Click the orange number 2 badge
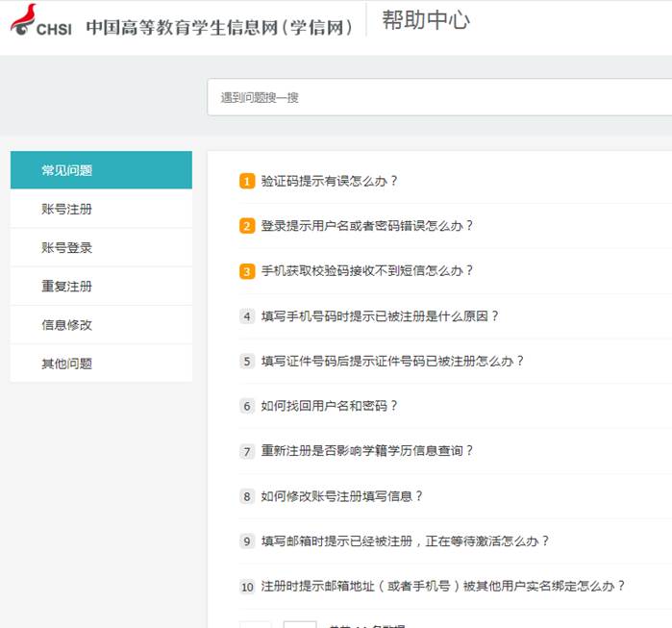Image resolution: width=672 pixels, height=628 pixels. 247,226
